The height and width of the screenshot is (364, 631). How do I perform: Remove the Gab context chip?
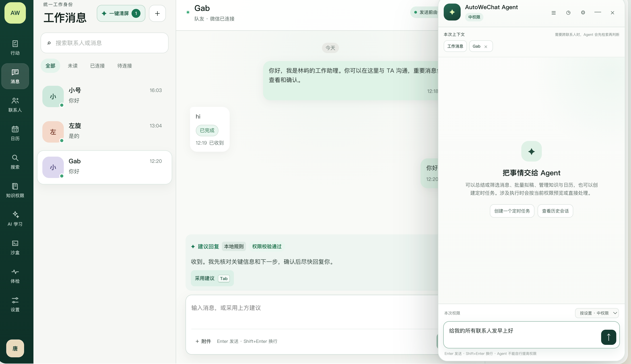(x=486, y=47)
